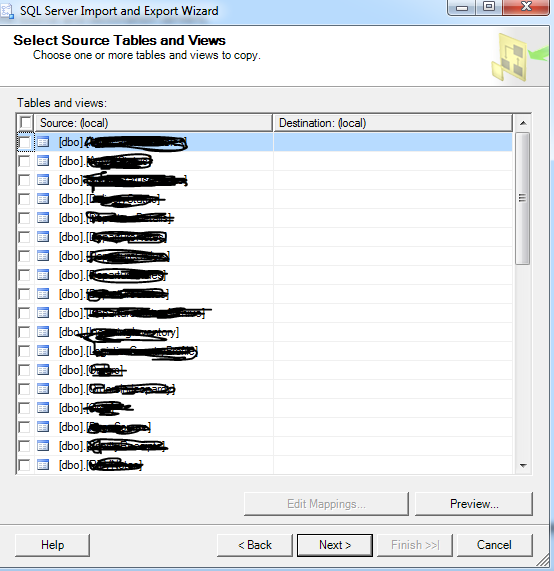This screenshot has height=571, width=554.
Task: Click the scrollbar down arrow of the tables list
Action: click(x=523, y=465)
